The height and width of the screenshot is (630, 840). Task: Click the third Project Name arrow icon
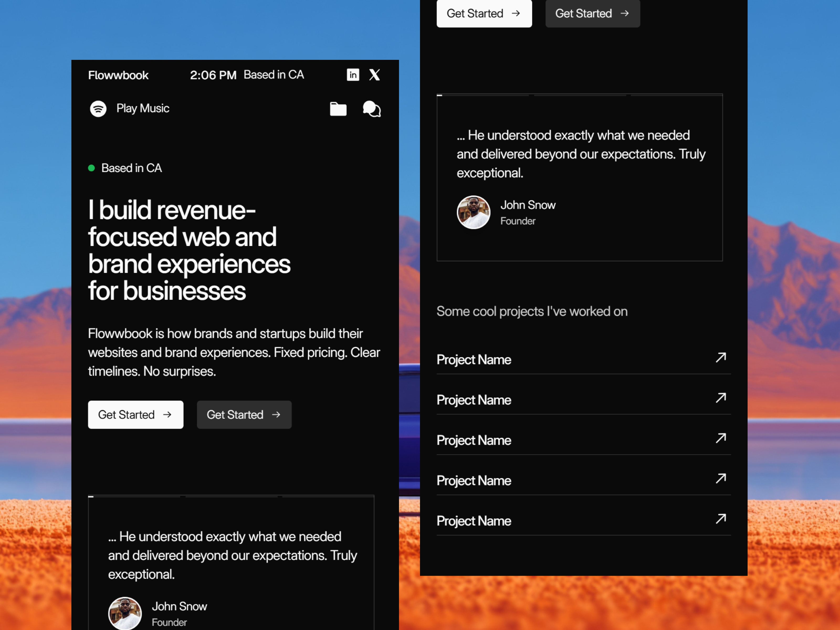tap(721, 438)
